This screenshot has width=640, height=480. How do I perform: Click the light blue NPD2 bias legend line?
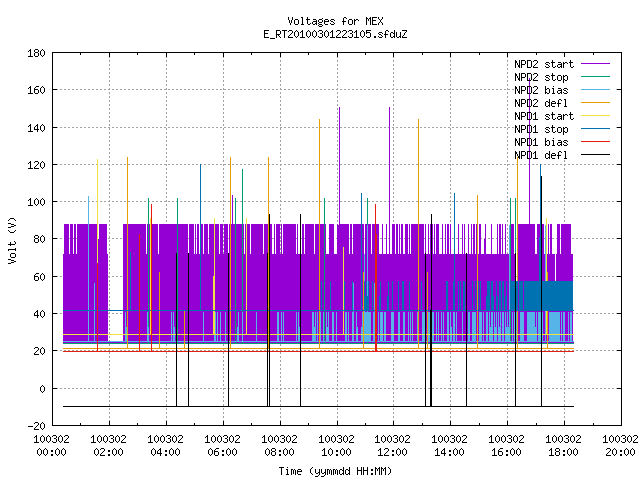pos(595,89)
